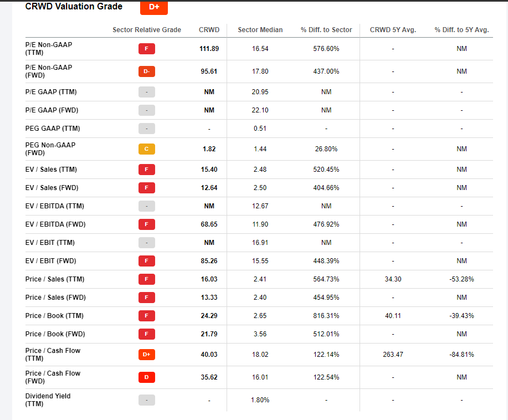Click the 1.80% dividend yield sector median
The height and width of the screenshot is (420, 508).
click(x=260, y=400)
